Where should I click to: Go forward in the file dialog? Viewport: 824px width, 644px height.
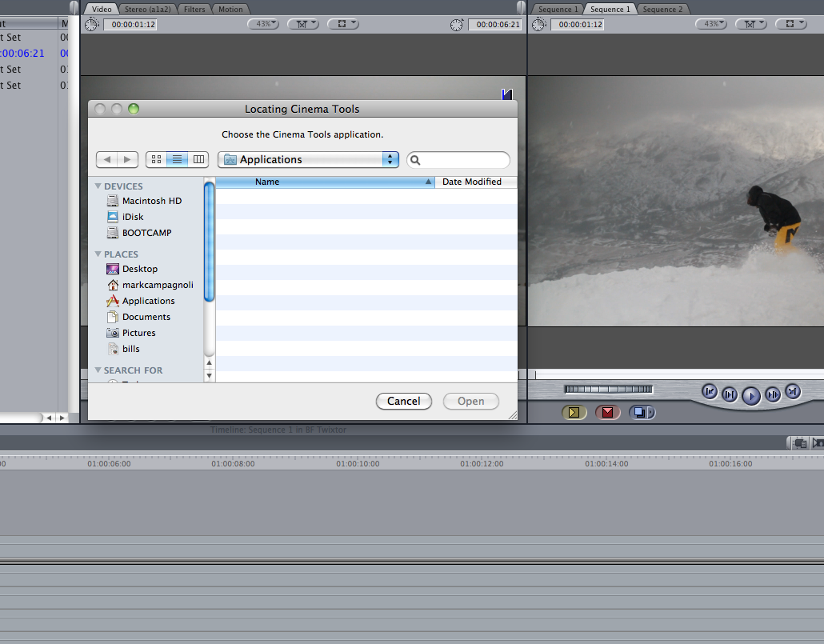pos(127,159)
